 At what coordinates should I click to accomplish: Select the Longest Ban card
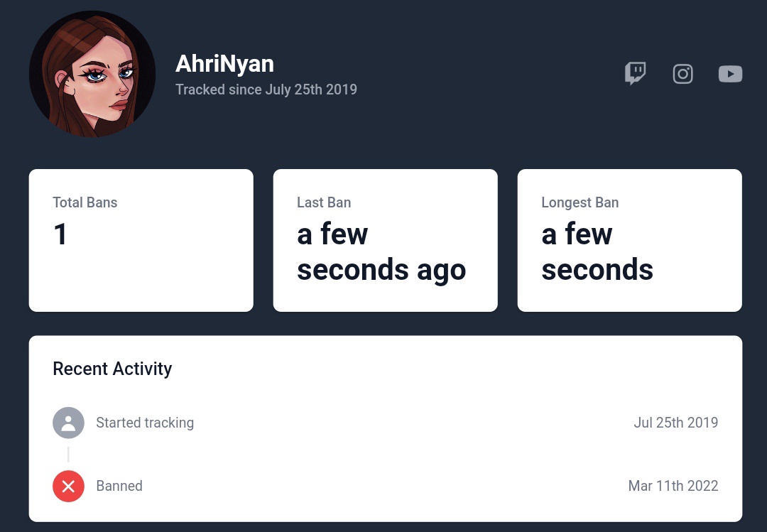[x=629, y=240]
